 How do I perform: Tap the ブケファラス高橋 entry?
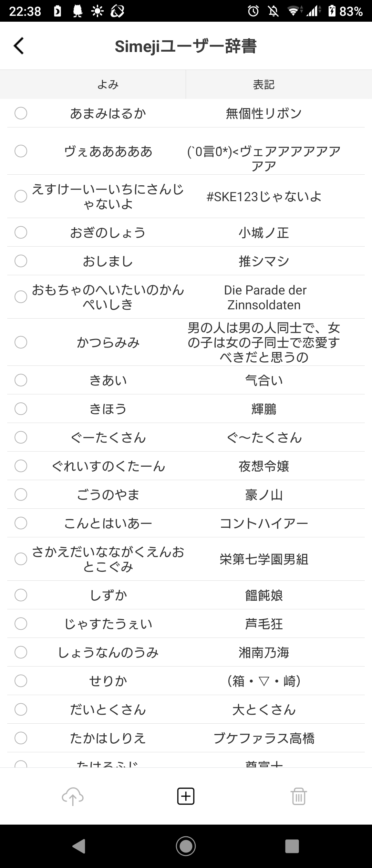point(264,738)
